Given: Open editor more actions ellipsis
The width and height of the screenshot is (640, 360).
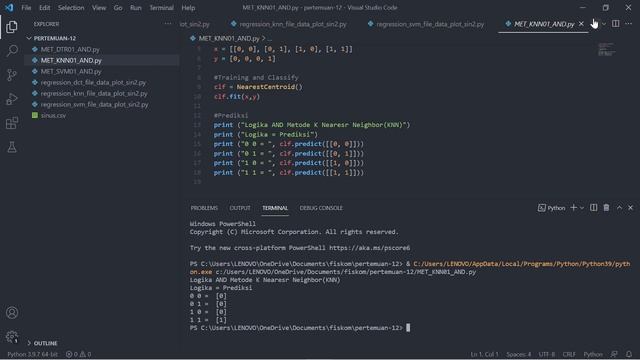Looking at the screenshot, I should [x=629, y=24].
